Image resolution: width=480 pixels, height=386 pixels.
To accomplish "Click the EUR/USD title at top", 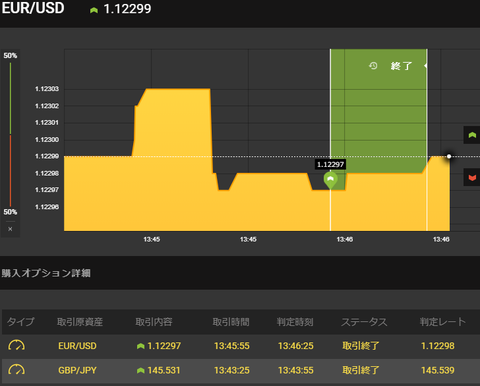I will pos(33,8).
